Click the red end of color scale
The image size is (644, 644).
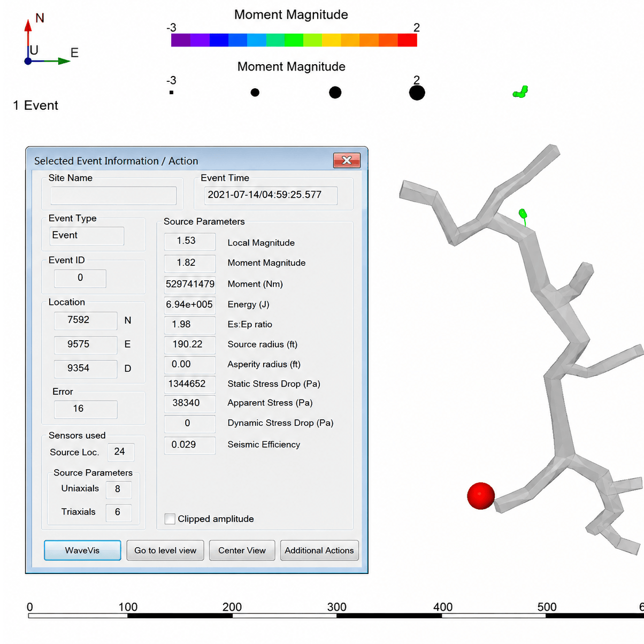pos(408,40)
